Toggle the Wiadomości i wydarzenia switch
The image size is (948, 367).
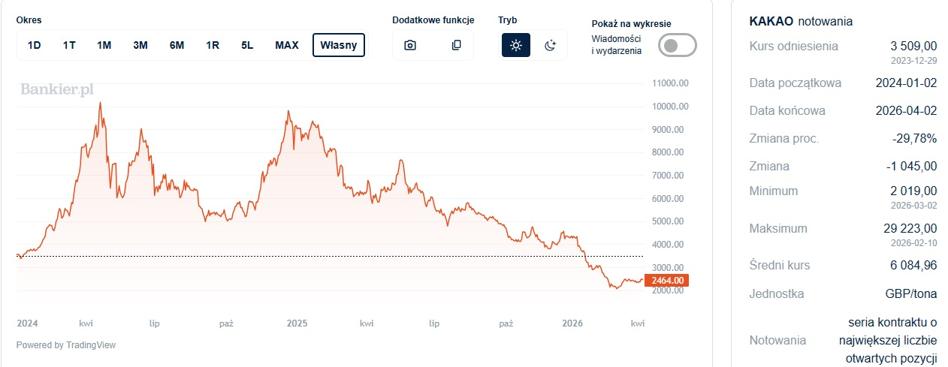point(677,45)
